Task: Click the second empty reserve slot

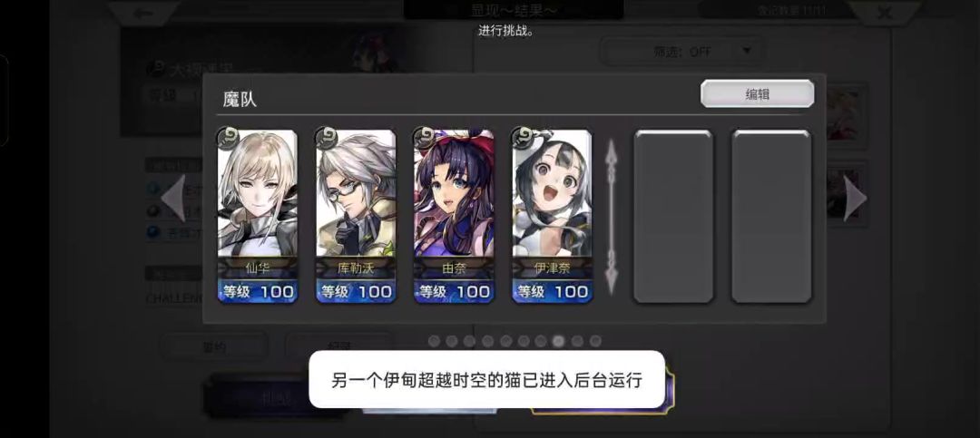Action: coord(771,216)
